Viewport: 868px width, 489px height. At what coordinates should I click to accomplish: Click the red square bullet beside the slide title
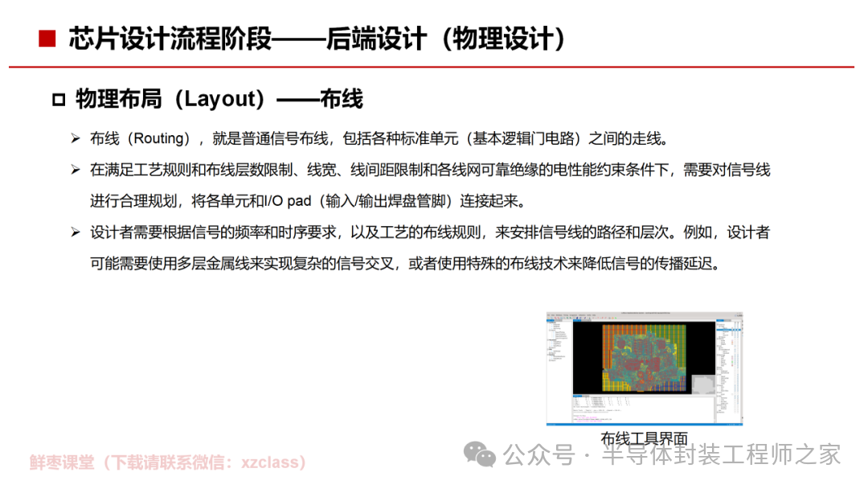pos(47,39)
